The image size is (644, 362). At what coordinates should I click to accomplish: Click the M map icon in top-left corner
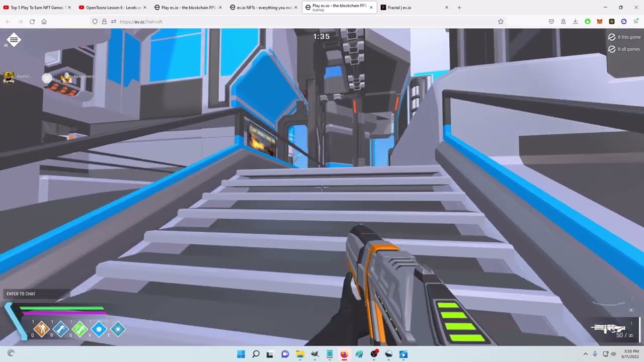[13, 40]
